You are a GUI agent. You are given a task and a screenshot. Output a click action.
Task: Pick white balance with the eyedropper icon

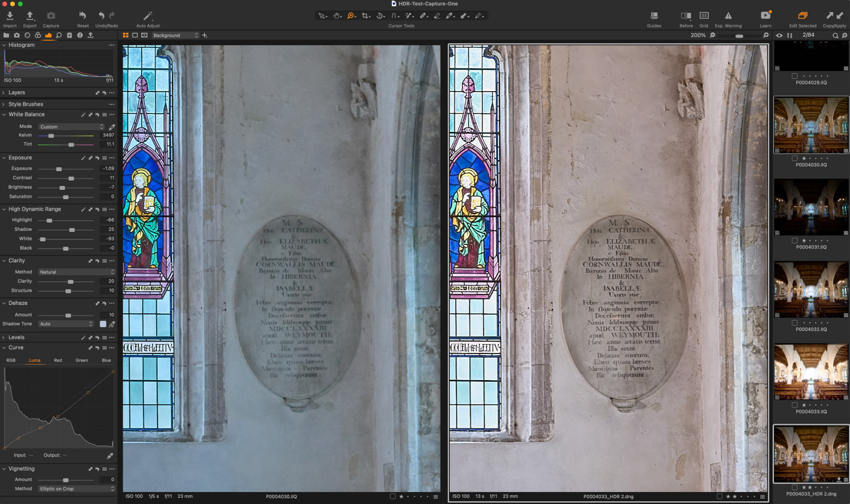click(111, 127)
